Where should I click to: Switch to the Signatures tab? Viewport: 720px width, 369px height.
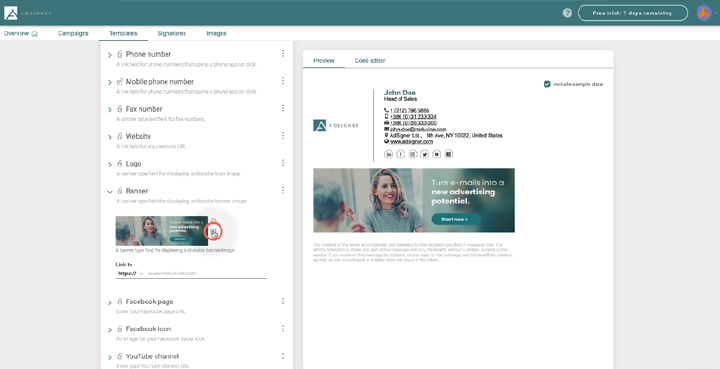(x=171, y=34)
